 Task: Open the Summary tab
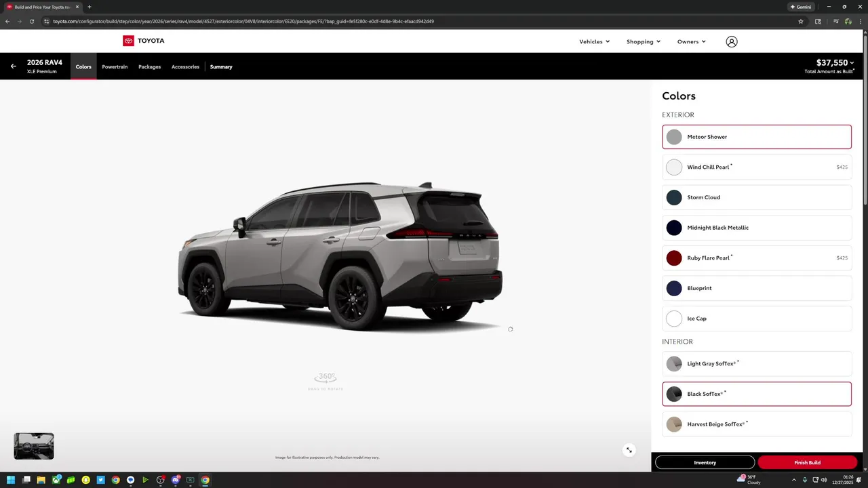[221, 66]
